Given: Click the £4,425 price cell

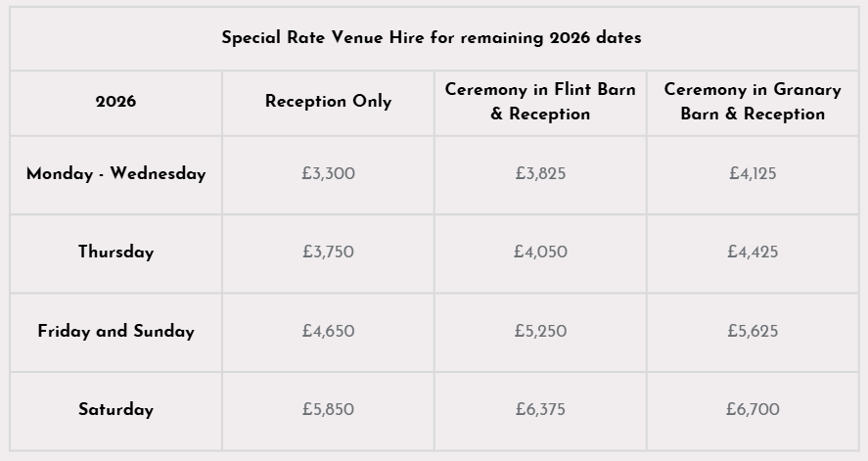Looking at the screenshot, I should pos(753,252).
